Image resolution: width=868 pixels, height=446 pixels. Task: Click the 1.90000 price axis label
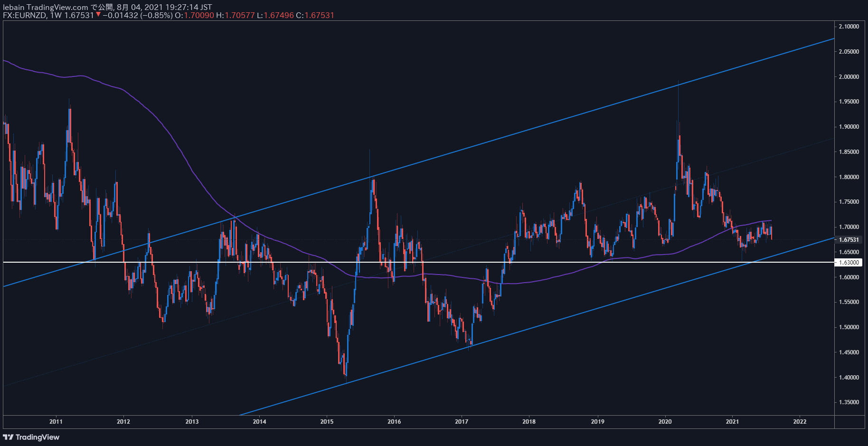tap(849, 127)
